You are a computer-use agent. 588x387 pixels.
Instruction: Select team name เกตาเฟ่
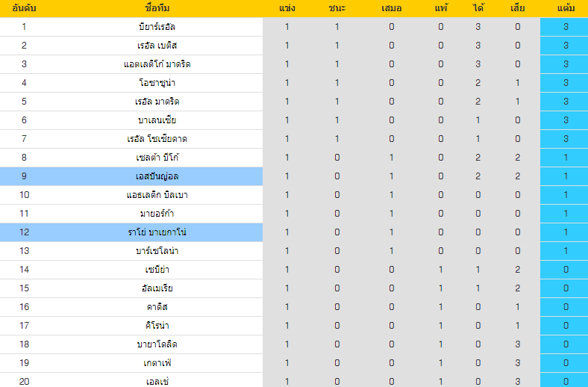[157, 363]
